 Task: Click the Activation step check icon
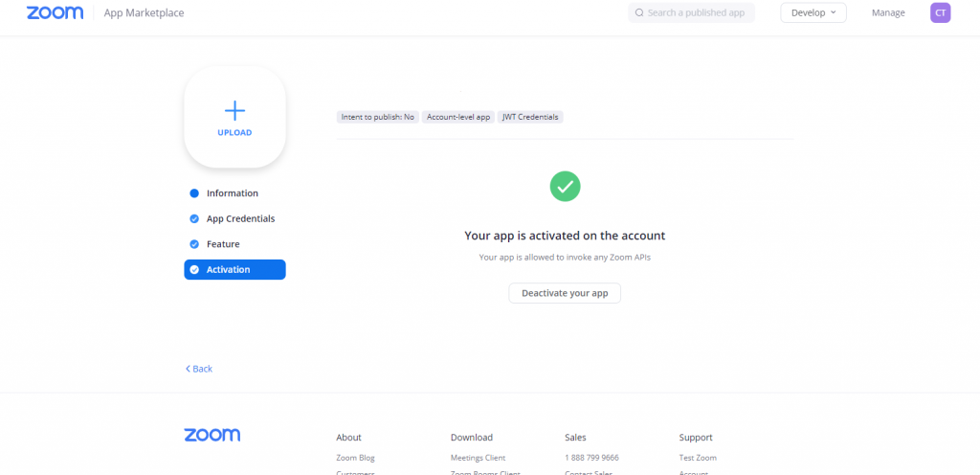click(194, 270)
